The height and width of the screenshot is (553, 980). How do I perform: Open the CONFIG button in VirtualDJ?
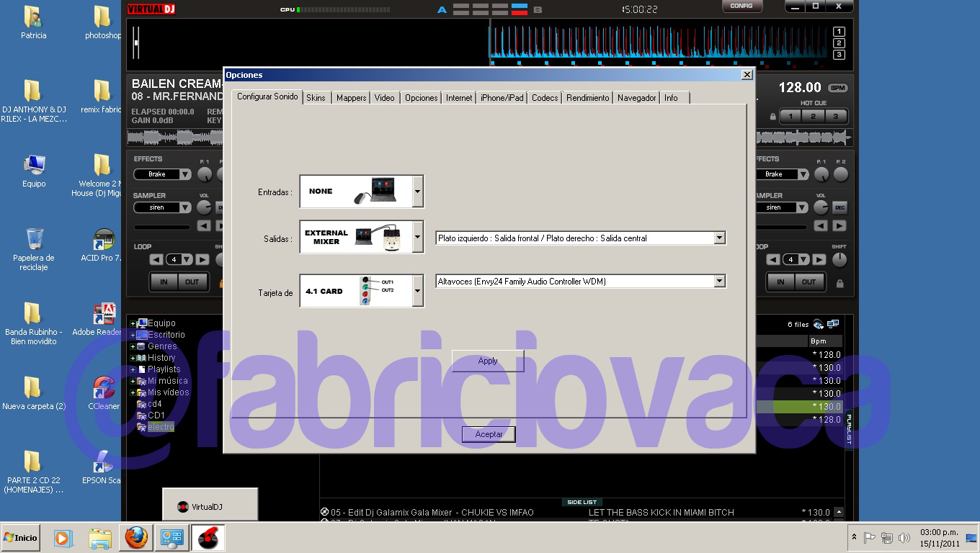click(741, 6)
